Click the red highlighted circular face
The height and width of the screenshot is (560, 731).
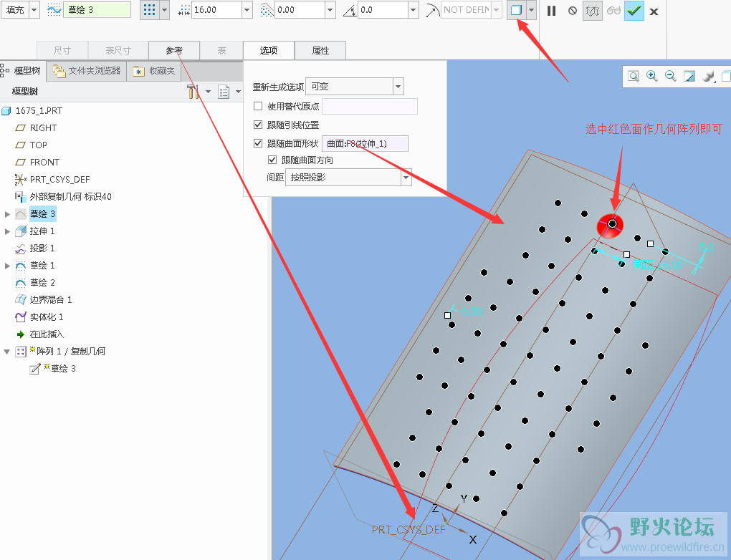(x=611, y=224)
